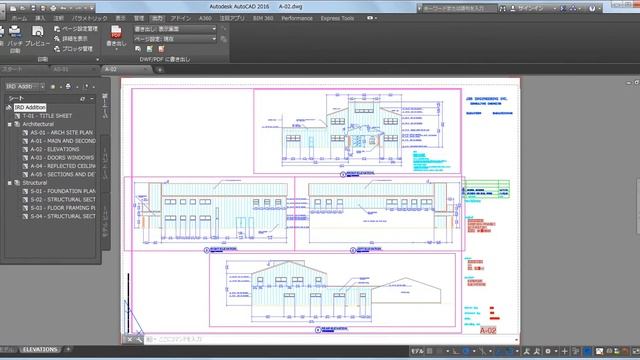This screenshot has width=640, height=360.
Task: Select the AS-01 - ARCH SITE PLAN sheet
Action: (61, 133)
